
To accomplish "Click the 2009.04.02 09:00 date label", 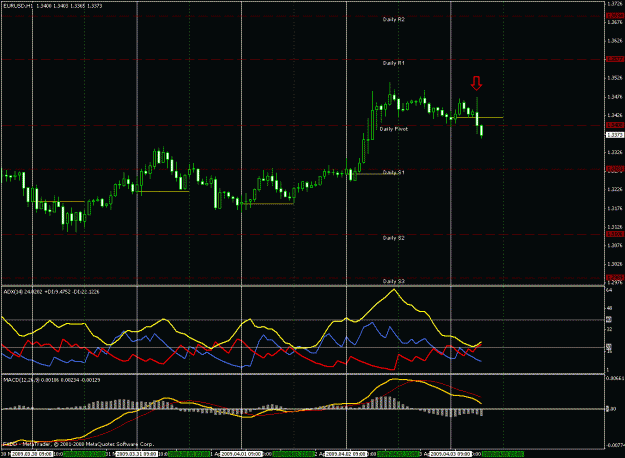I will click(346, 454).
